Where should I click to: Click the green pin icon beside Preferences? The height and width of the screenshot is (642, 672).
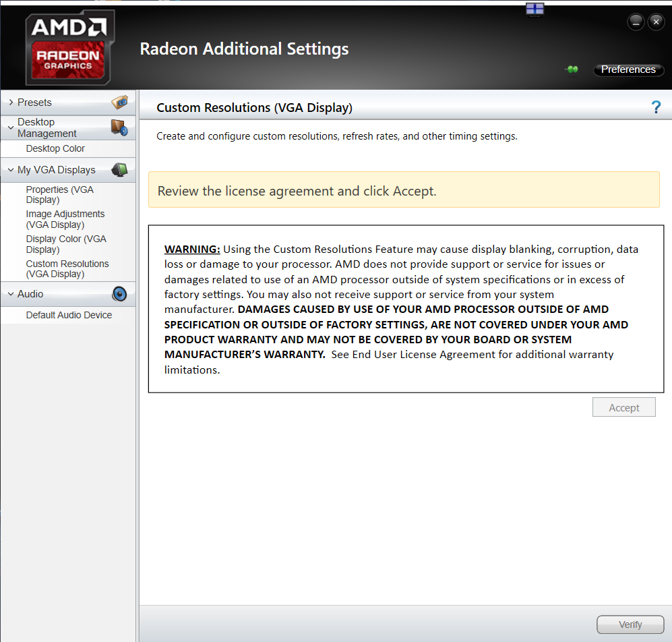coord(572,69)
